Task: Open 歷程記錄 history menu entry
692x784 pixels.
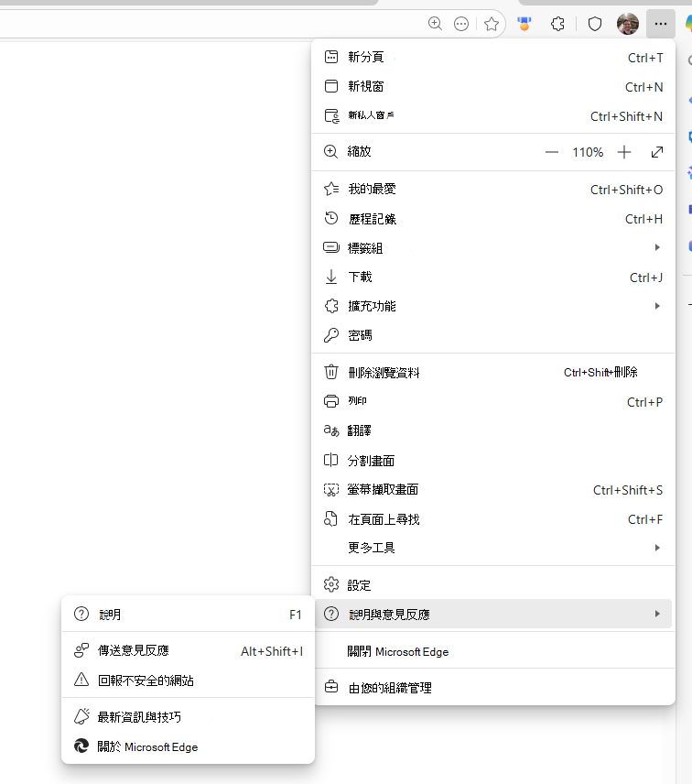Action: point(493,219)
